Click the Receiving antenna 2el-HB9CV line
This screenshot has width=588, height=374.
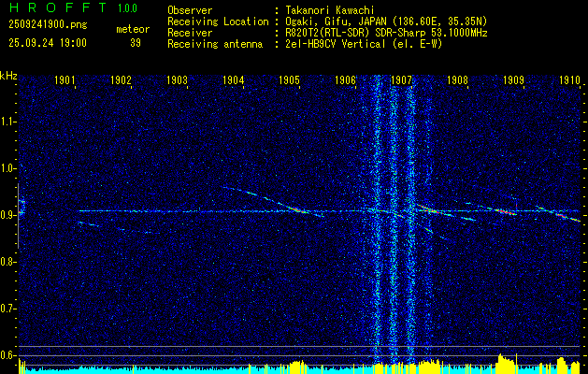(364, 44)
